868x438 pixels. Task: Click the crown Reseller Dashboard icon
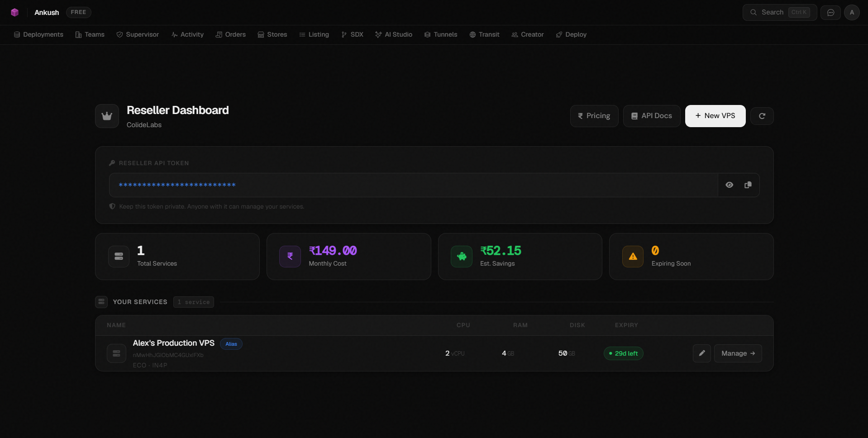(107, 116)
